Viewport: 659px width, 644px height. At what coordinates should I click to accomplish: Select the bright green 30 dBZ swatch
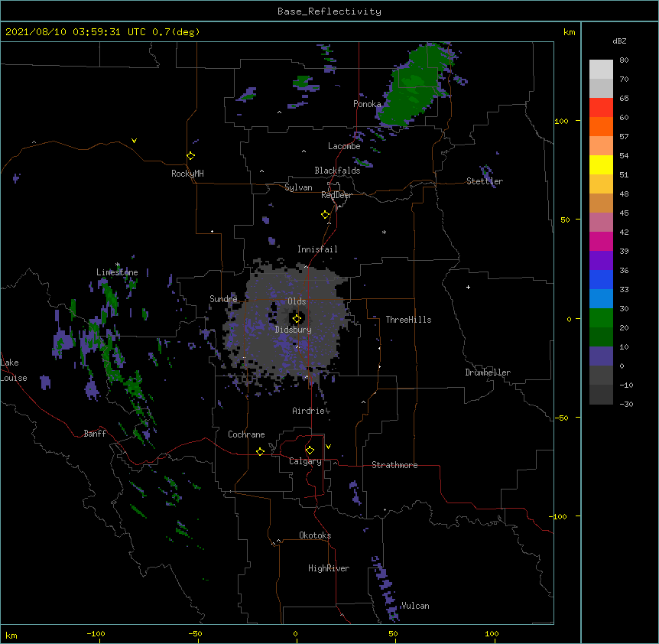pyautogui.click(x=601, y=318)
